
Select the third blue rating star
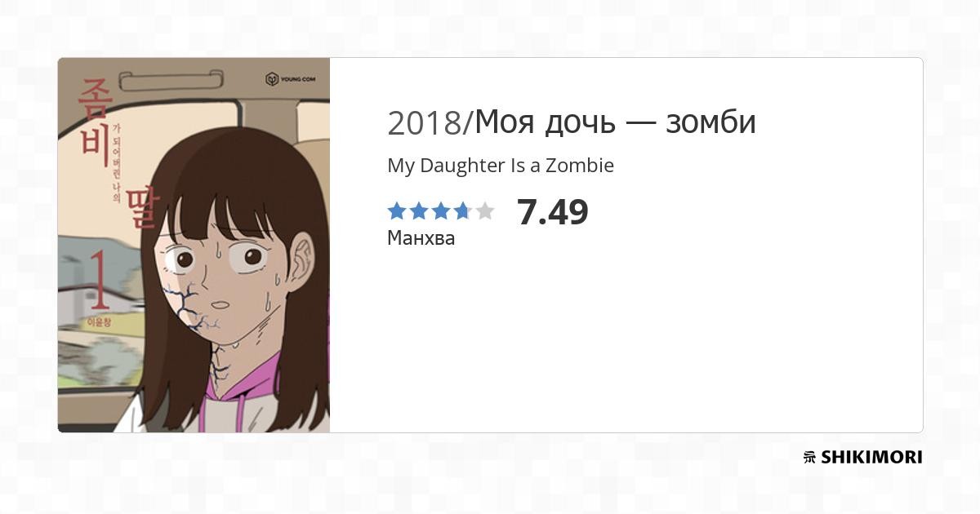[441, 211]
